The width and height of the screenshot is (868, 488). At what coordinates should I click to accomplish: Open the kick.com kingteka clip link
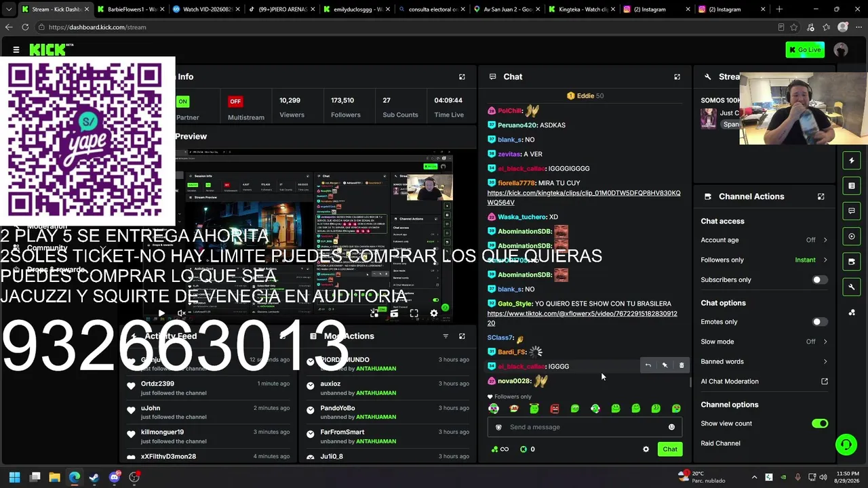click(583, 198)
